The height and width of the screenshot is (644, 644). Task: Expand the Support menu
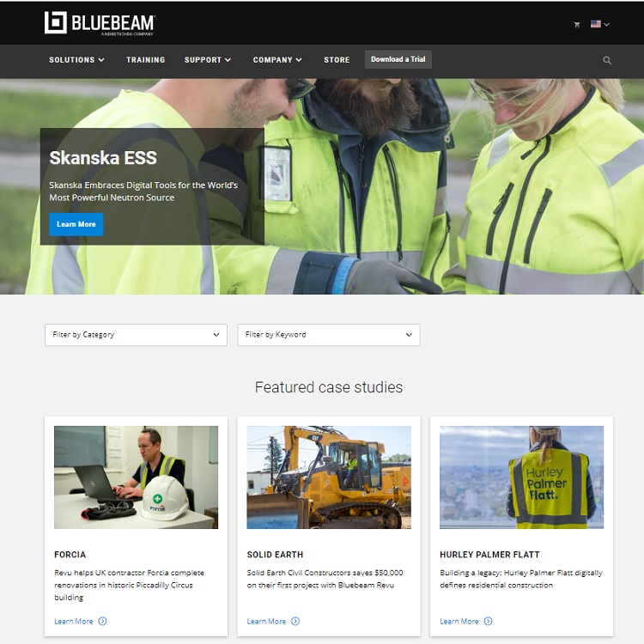tap(208, 60)
